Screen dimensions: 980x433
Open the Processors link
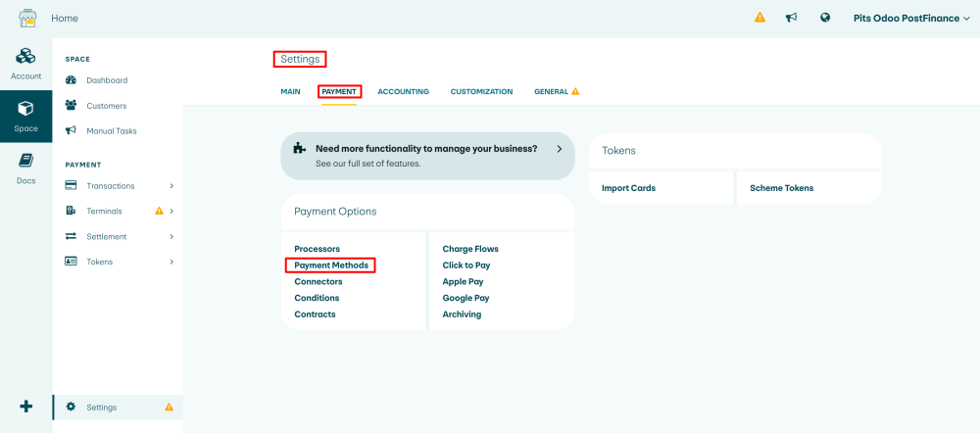(317, 249)
